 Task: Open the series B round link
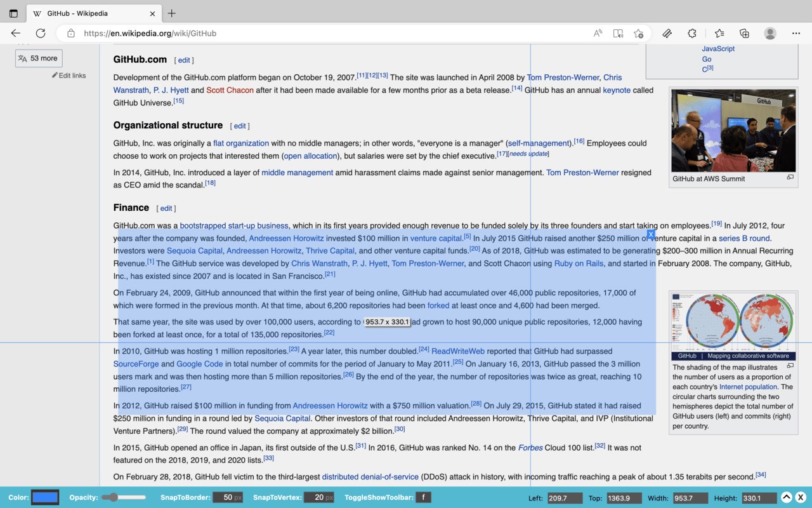coord(744,238)
